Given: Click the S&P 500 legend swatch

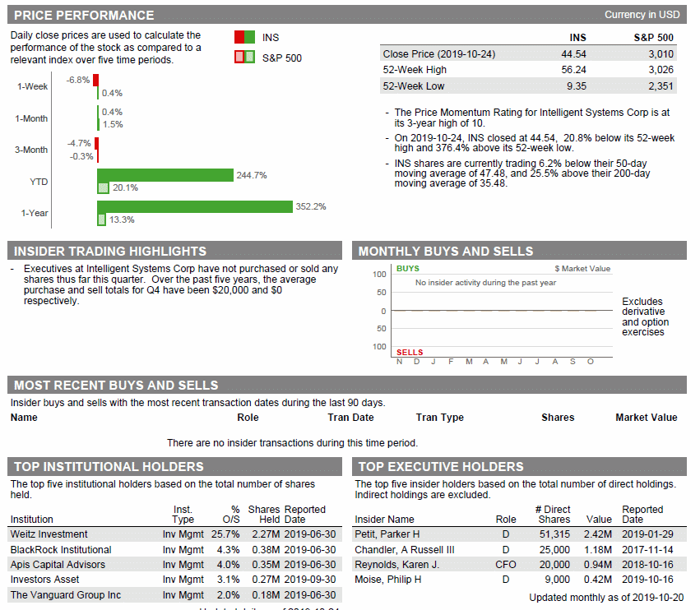Looking at the screenshot, I should coord(244,57).
